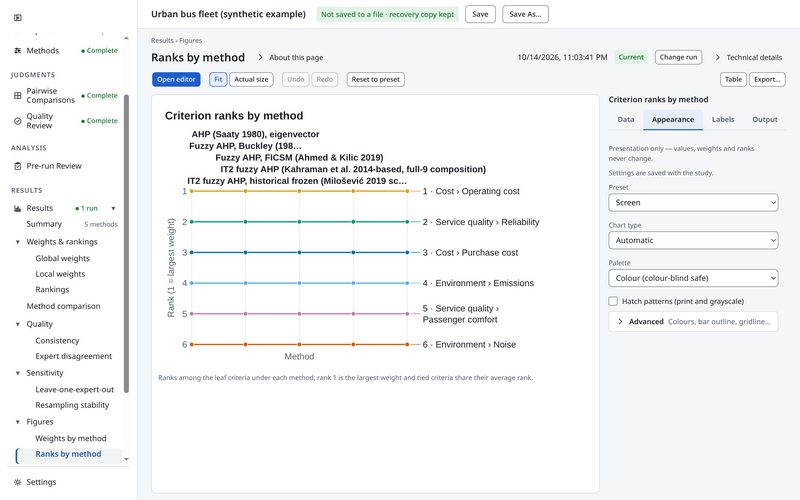Collapse the Quality tree group
Screen dimensions: 800x500
(18, 324)
